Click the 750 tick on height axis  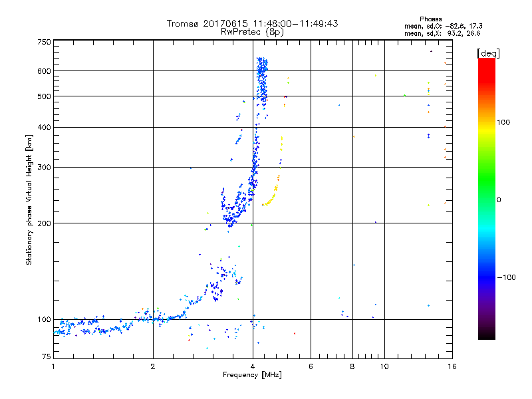44,42
